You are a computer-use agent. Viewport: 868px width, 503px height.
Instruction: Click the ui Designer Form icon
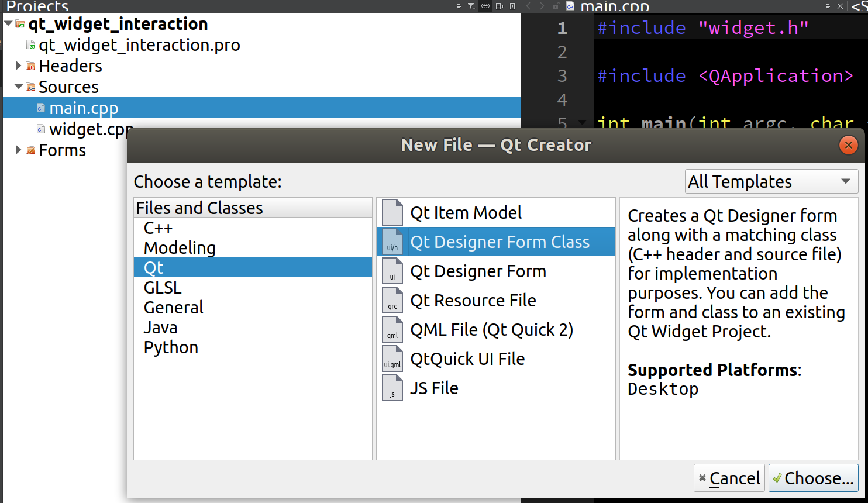coord(392,271)
